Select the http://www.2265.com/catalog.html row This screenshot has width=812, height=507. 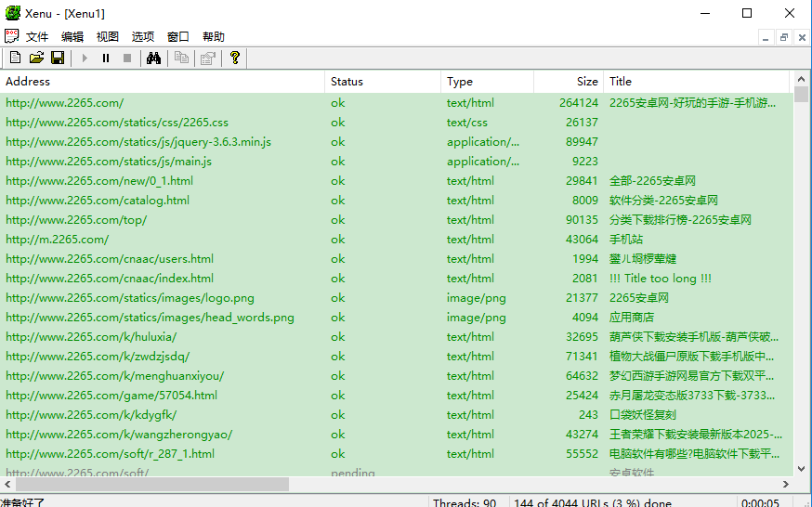98,201
